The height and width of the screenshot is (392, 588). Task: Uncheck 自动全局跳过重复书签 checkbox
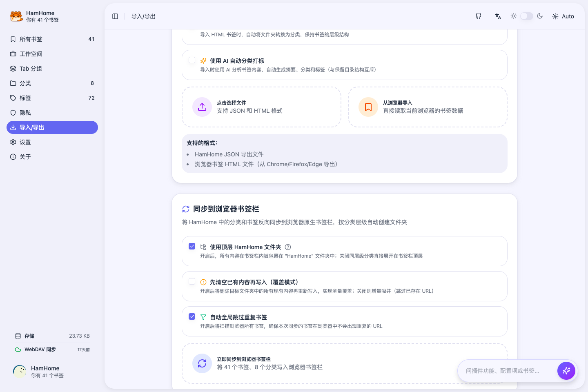(x=192, y=316)
